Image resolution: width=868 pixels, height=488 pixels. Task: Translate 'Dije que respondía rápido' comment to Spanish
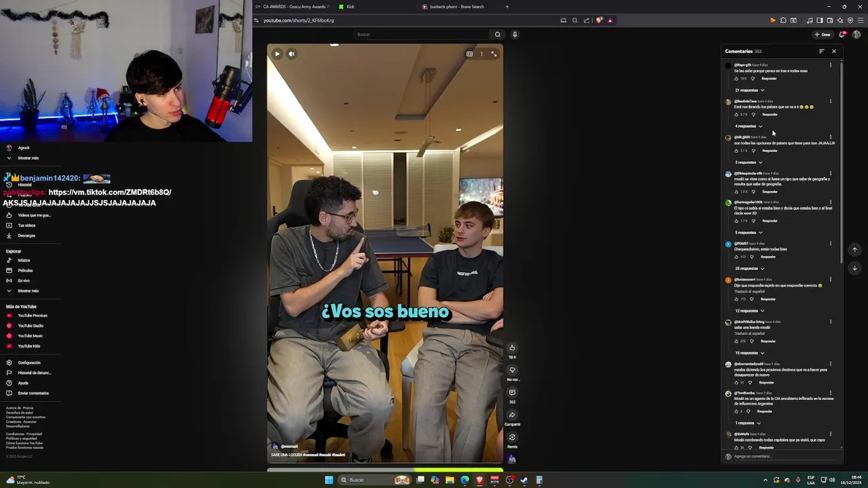pyautogui.click(x=749, y=291)
